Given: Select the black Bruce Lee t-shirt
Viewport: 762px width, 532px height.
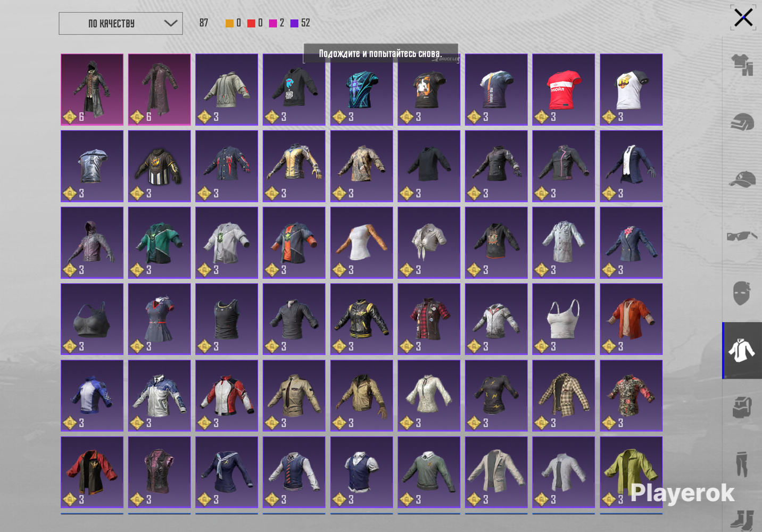Looking at the screenshot, I should [x=429, y=89].
